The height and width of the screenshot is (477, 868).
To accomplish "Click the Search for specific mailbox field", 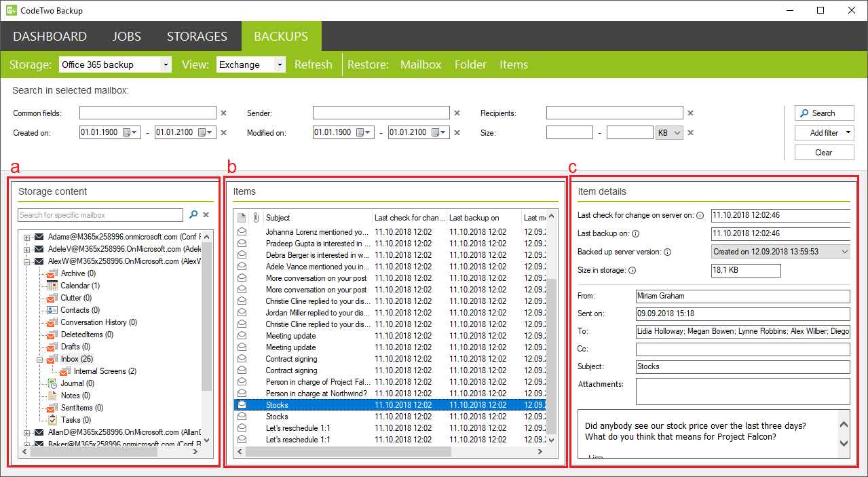I will tap(100, 215).
